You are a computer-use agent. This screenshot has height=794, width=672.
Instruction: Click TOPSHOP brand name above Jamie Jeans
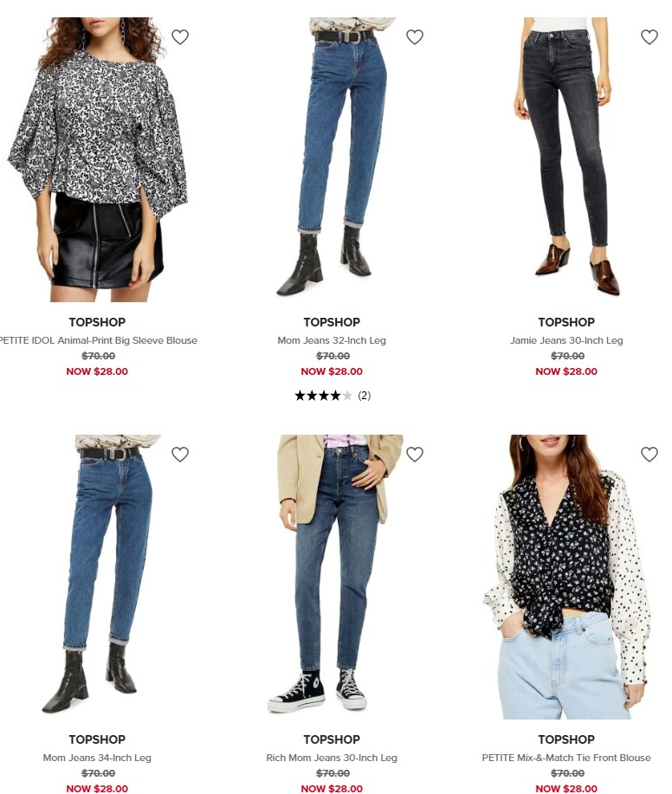click(x=566, y=322)
